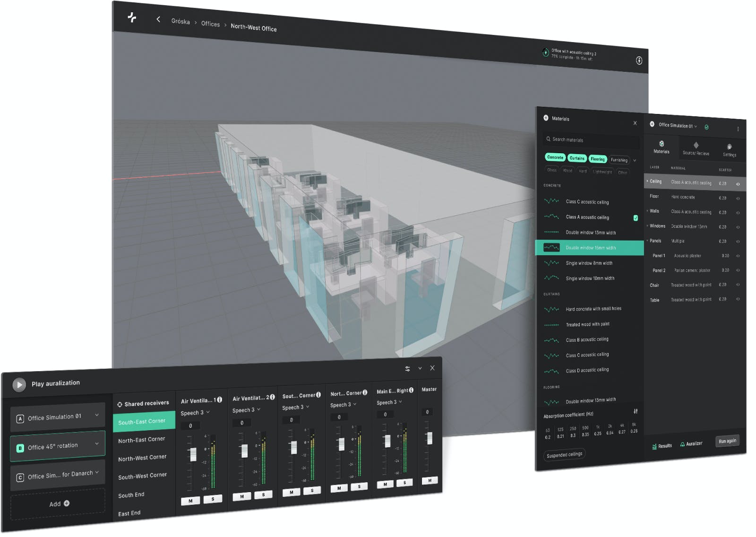Click the info icon on Air Ventila... 1
Viewport: 756px width, 537px height.
pyautogui.click(x=220, y=400)
